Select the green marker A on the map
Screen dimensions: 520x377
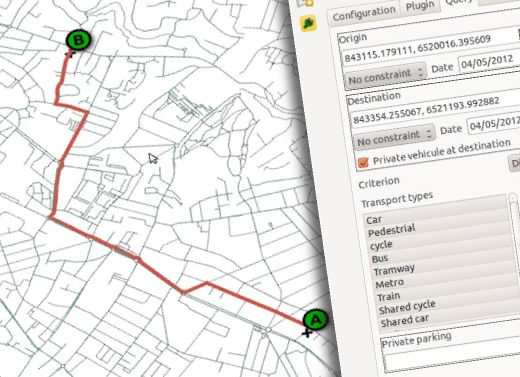tap(315, 320)
